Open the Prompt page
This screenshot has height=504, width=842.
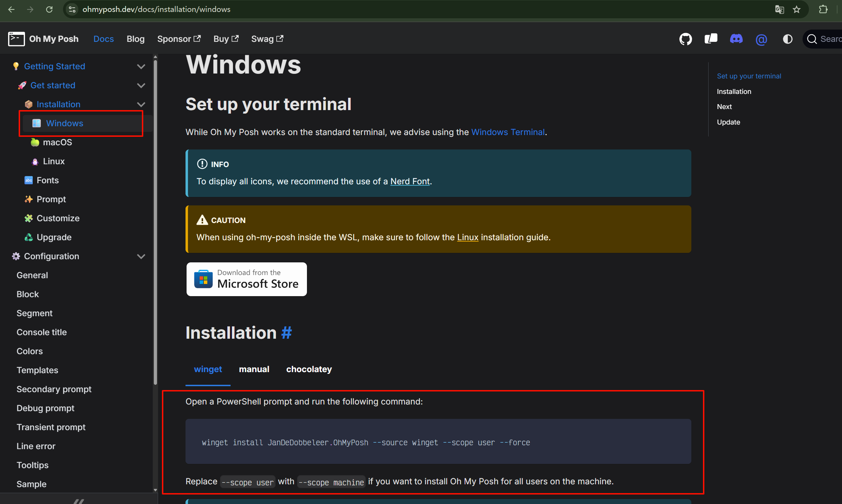click(51, 199)
